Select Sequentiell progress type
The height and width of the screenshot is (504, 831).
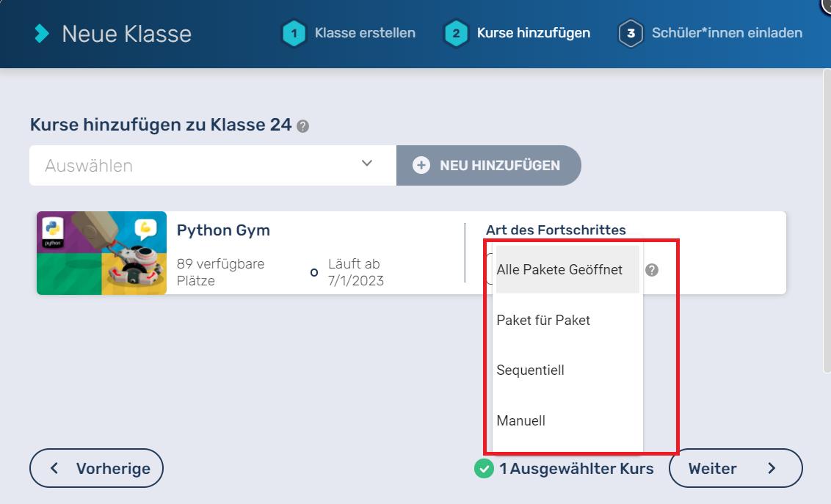(530, 370)
